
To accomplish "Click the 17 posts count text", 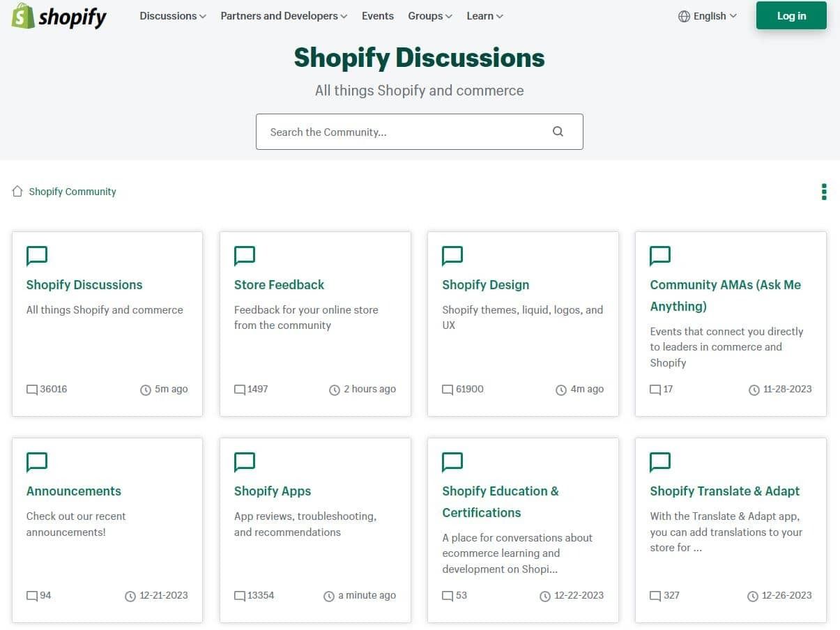I will [668, 389].
